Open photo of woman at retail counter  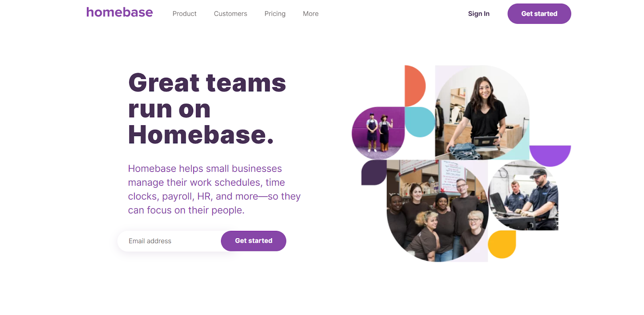[x=482, y=113]
